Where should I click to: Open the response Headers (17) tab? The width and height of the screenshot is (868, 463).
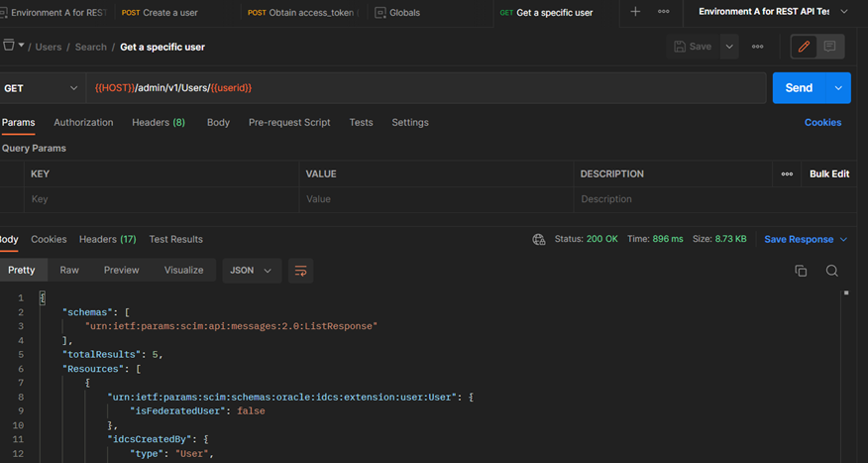[x=107, y=239]
